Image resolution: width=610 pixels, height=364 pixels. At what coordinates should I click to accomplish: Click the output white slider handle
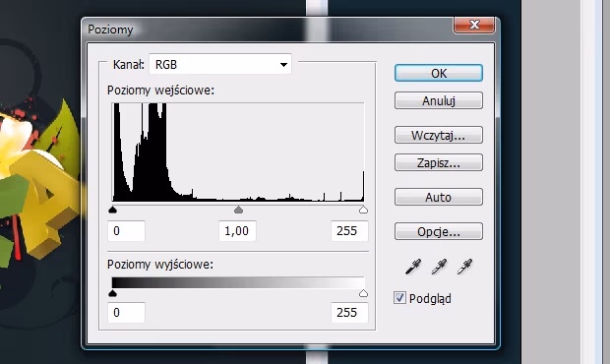pos(363,293)
